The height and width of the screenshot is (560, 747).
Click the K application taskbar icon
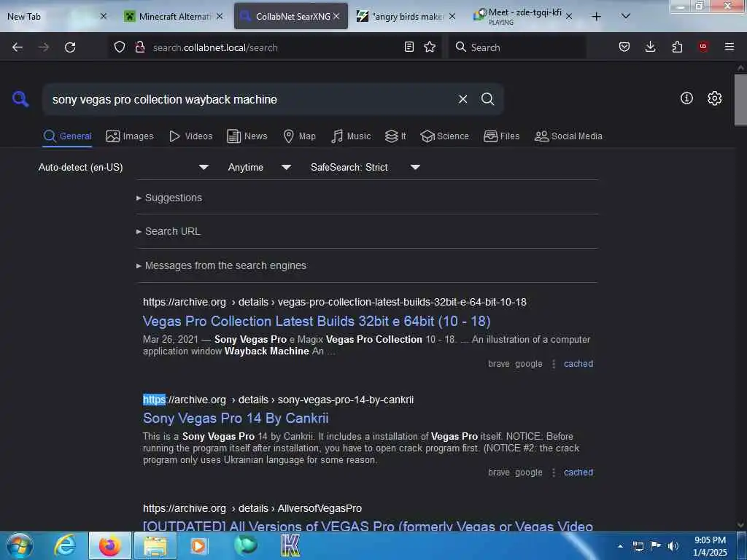coord(290,545)
